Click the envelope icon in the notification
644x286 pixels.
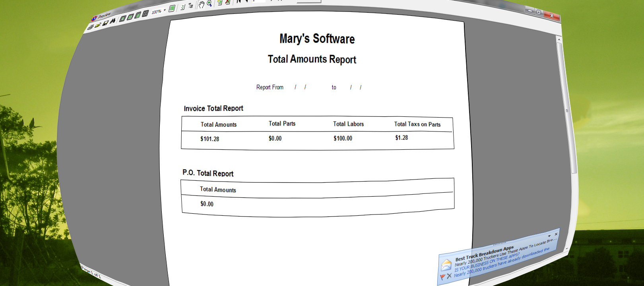[x=446, y=265]
